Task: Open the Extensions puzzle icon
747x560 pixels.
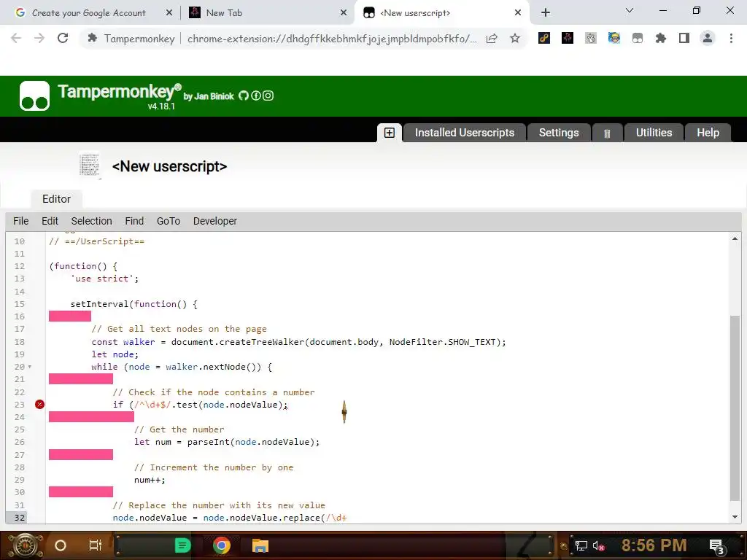Action: coord(660,38)
